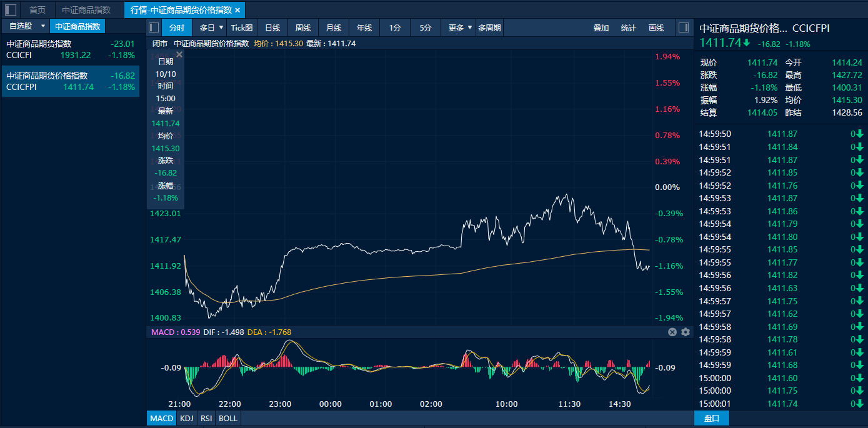Screen dimensions: 868x428
Task: Select the 日线 daily chart view
Action: (272, 27)
